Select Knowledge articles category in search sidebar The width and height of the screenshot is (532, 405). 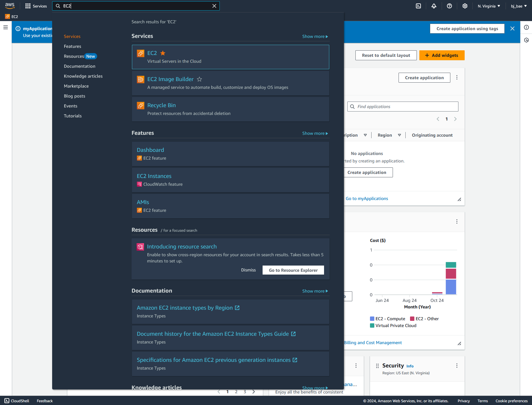tap(83, 76)
